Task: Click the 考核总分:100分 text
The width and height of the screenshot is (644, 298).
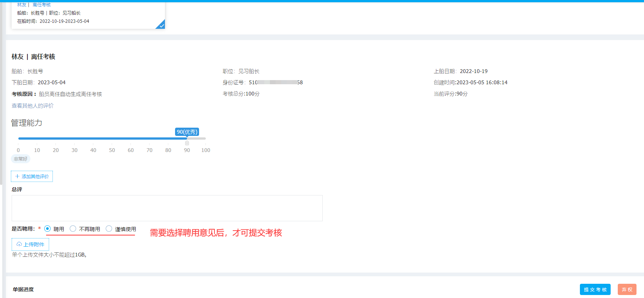Action: pos(241,94)
